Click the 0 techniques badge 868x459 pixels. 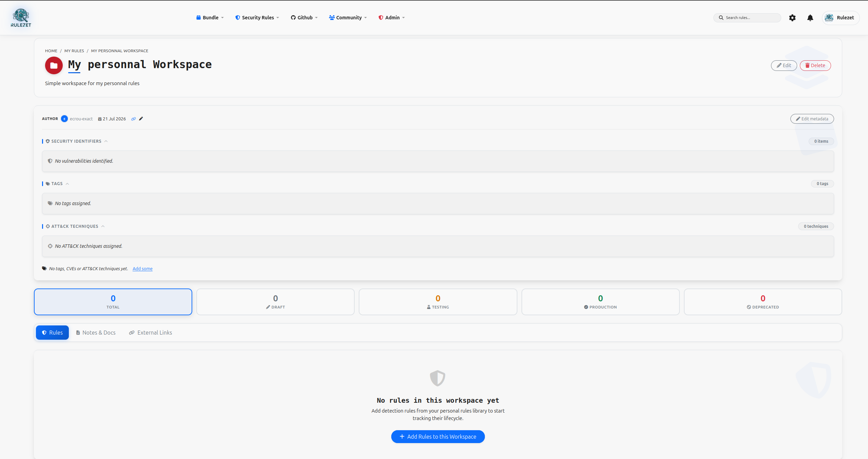(x=816, y=226)
